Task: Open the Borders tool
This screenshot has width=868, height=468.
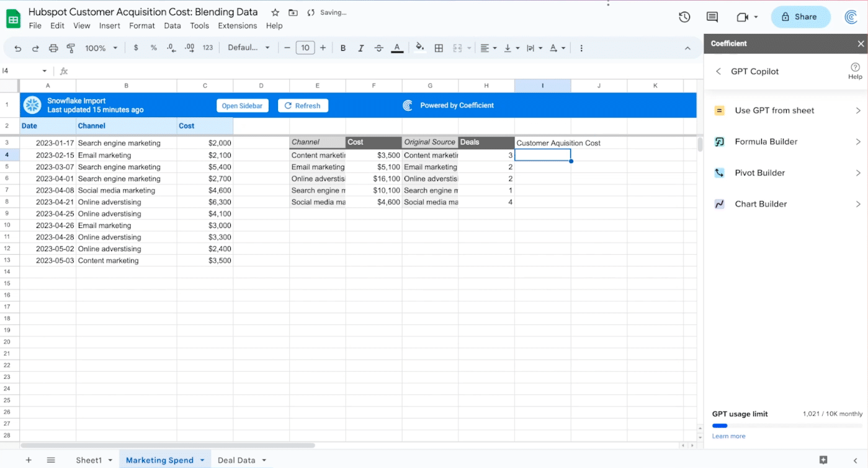Action: coord(439,48)
